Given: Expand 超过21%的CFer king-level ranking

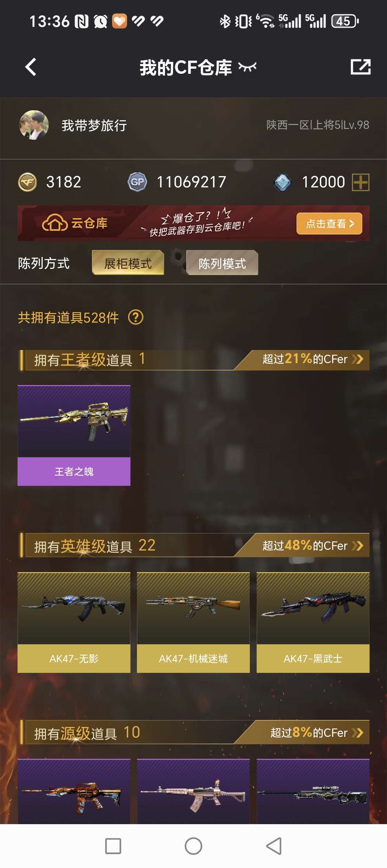Looking at the screenshot, I should coord(313,359).
